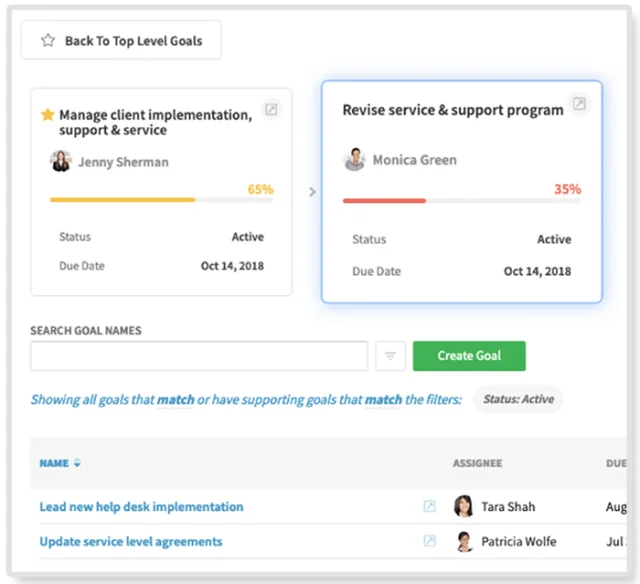Focus the Search Goal Names input field
The width and height of the screenshot is (640, 584).
pos(199,356)
